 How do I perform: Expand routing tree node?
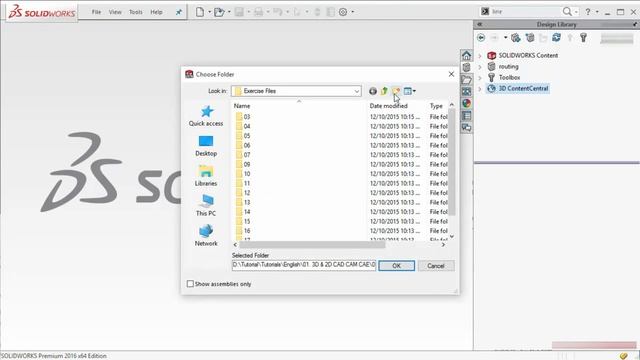[480, 67]
